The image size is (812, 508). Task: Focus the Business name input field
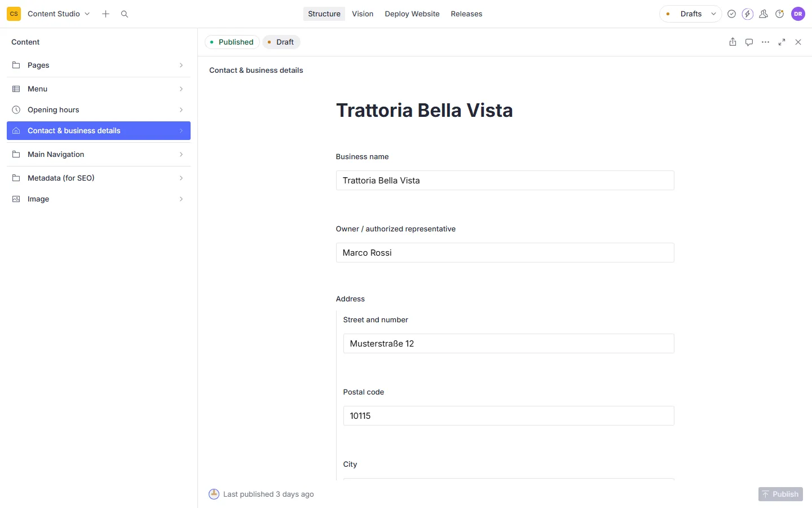505,181
